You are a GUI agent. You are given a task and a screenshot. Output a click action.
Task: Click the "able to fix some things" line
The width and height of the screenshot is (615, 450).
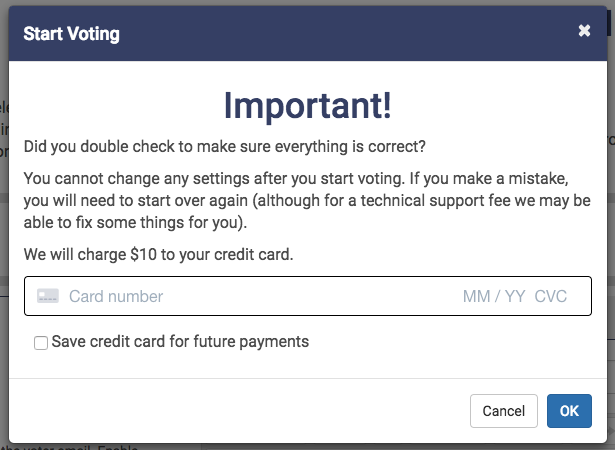[x=135, y=223]
